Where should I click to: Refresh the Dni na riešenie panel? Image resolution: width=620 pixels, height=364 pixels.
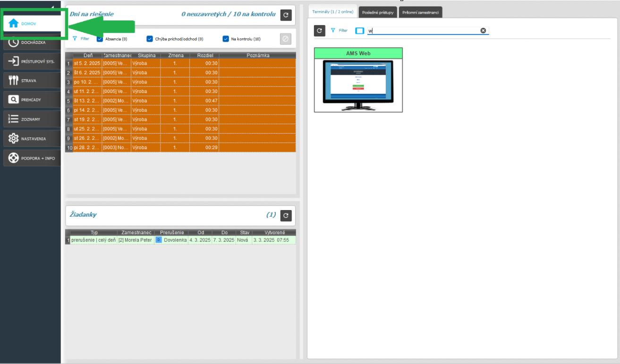click(286, 15)
